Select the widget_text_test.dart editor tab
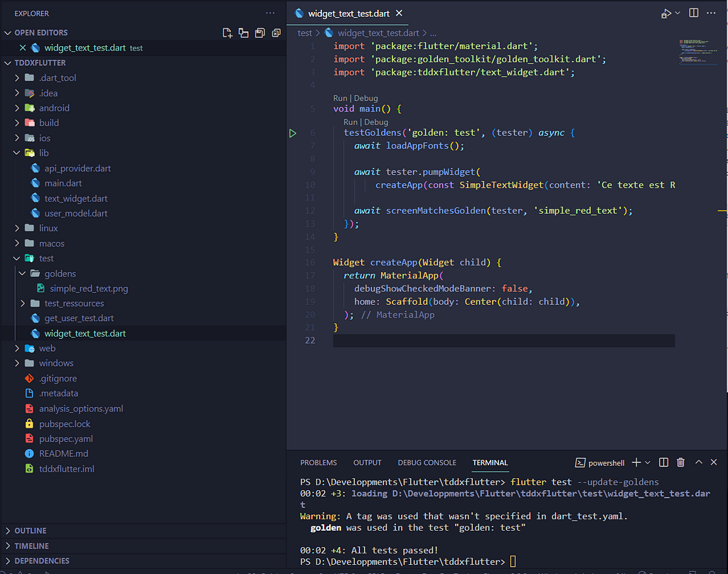The width and height of the screenshot is (728, 574). coord(348,13)
